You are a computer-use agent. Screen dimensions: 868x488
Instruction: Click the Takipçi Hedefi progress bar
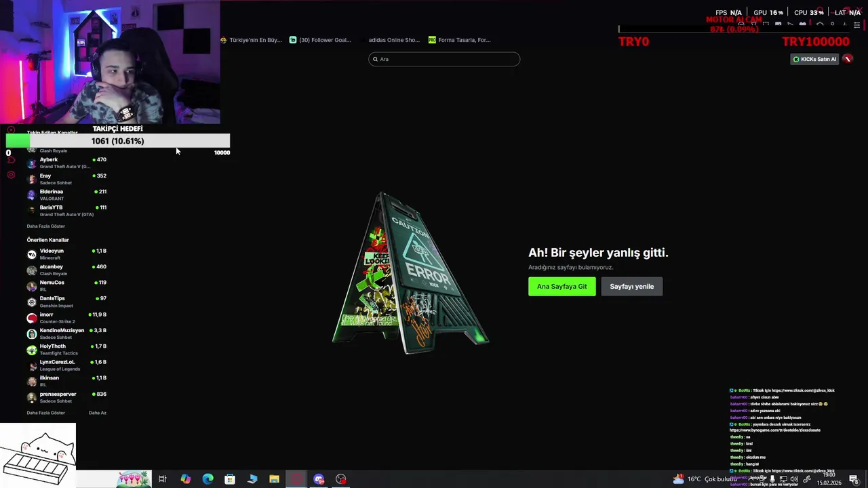click(118, 141)
